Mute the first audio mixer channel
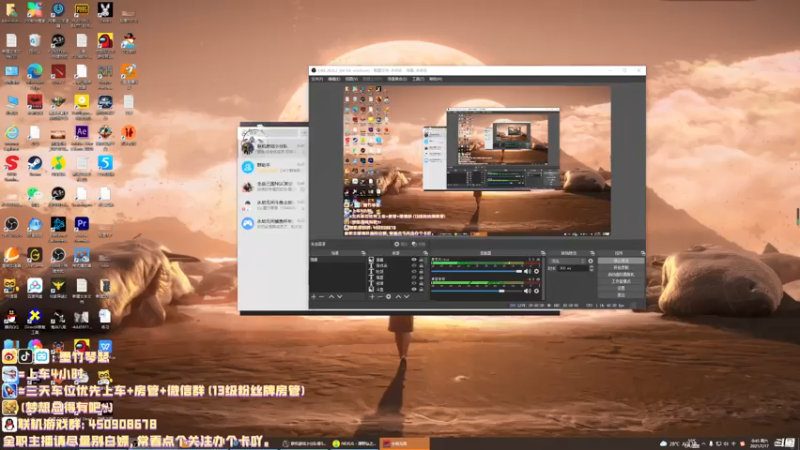The height and width of the screenshot is (450, 800). (527, 271)
